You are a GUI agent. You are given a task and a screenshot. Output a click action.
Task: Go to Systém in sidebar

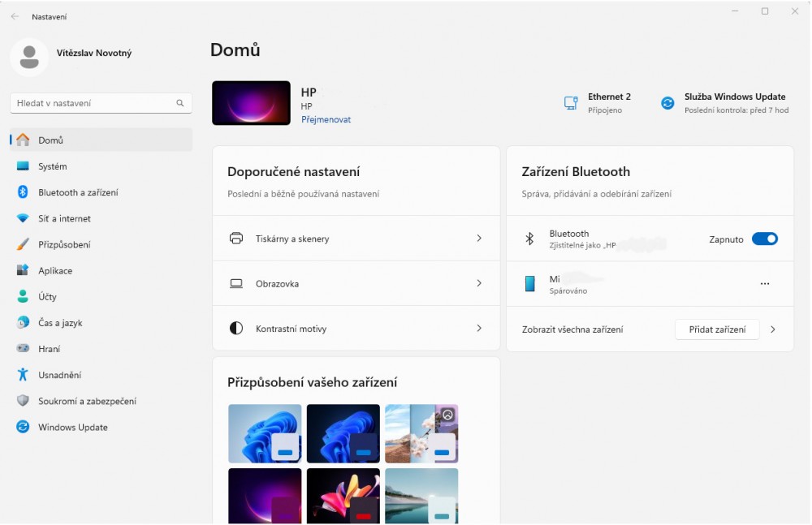point(52,166)
